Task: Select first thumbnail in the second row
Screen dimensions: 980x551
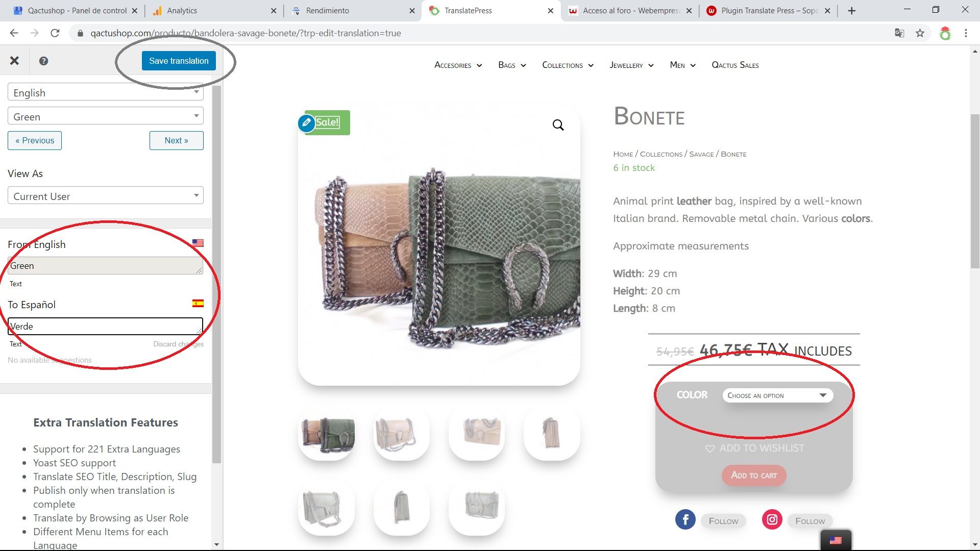Action: (327, 509)
